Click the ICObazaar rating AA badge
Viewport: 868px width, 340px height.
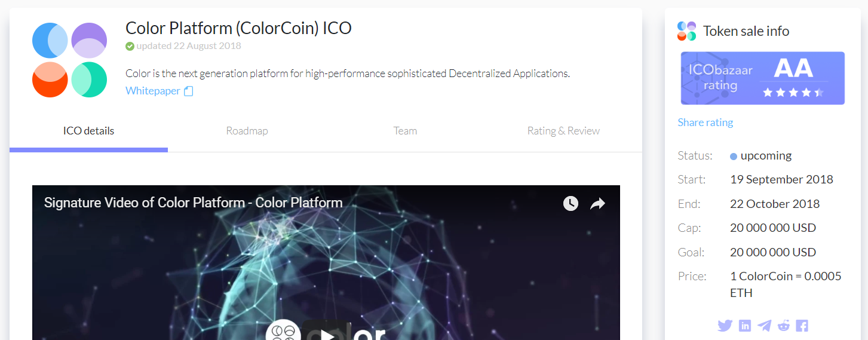click(x=763, y=78)
